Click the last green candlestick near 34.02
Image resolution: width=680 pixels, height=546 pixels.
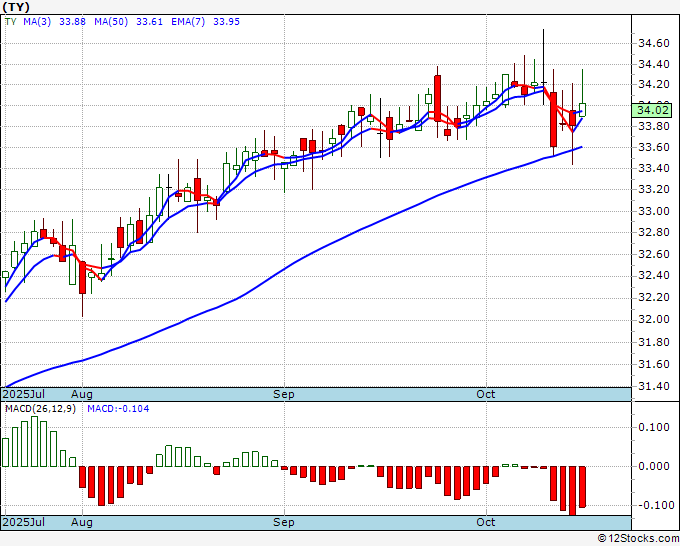[x=582, y=110]
